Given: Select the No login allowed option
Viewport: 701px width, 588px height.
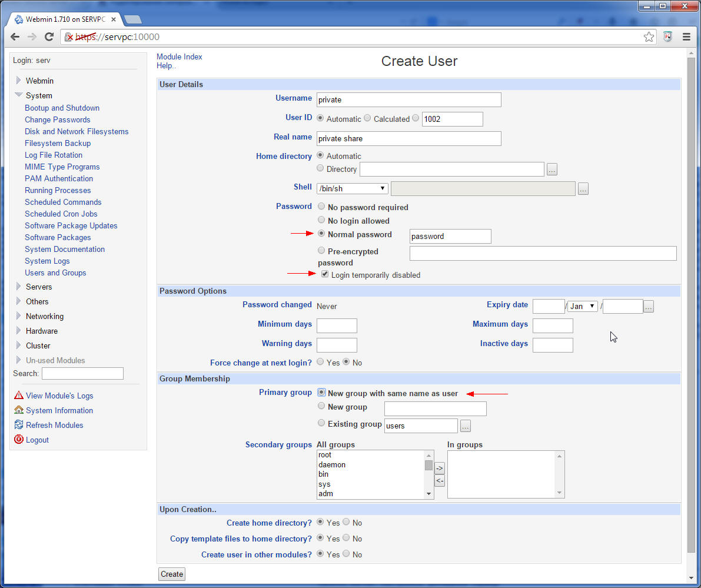Looking at the screenshot, I should point(321,220).
